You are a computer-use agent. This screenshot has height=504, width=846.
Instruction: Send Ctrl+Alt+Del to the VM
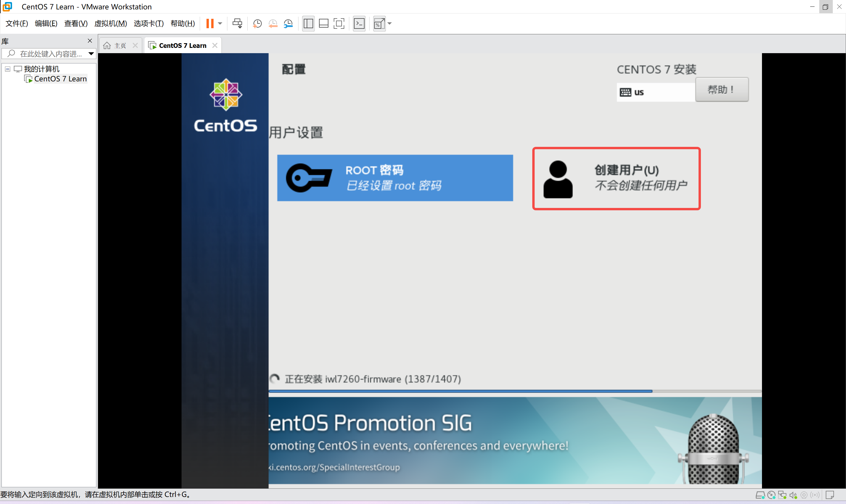tap(237, 23)
